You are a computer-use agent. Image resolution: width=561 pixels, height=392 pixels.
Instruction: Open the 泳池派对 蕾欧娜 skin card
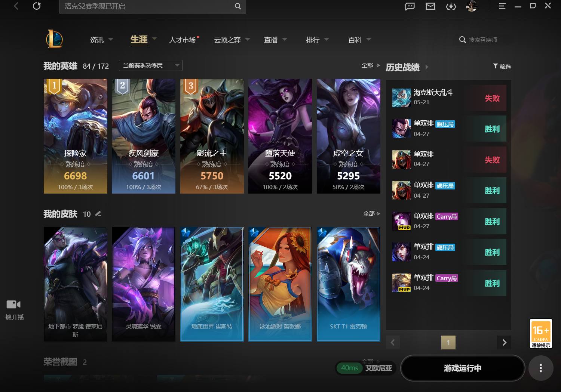tap(280, 284)
